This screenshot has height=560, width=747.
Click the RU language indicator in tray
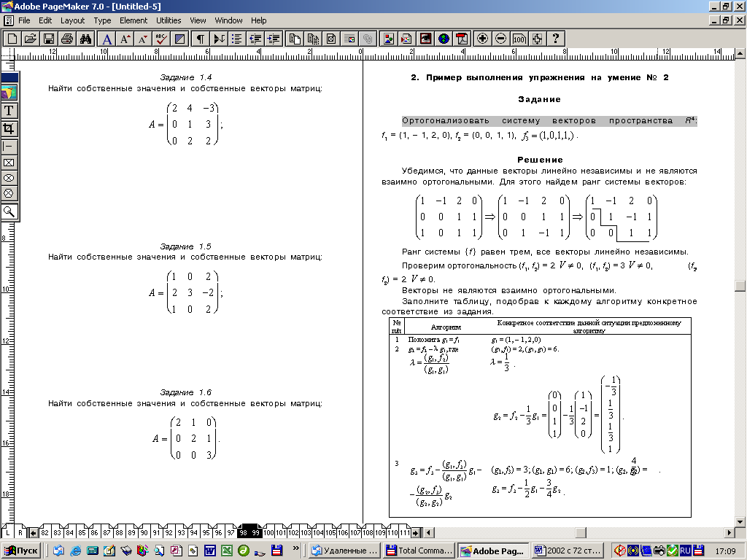coord(685,551)
